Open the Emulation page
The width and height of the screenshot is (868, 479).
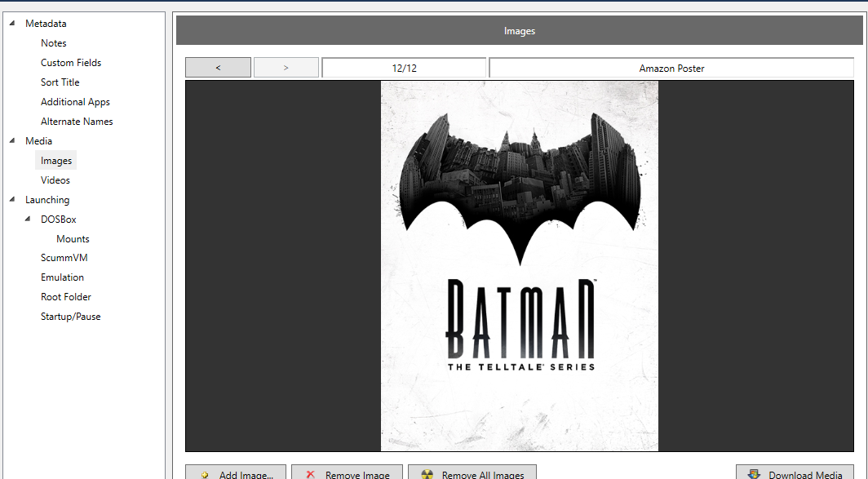(63, 277)
